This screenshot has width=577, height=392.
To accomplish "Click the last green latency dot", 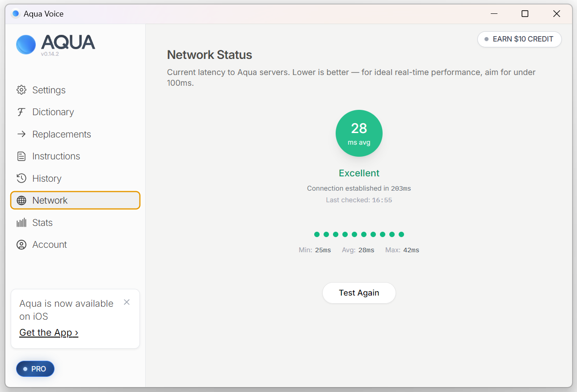I will [x=401, y=234].
